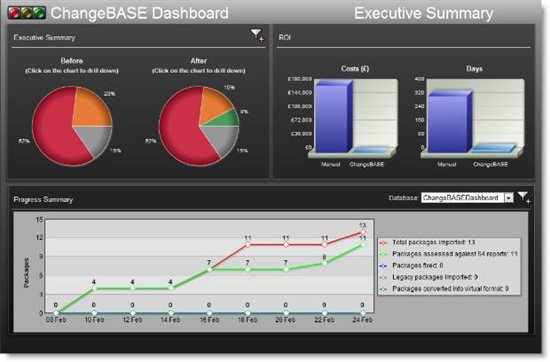
Task: Click the Costs (£) chart title
Action: pyautogui.click(x=355, y=68)
